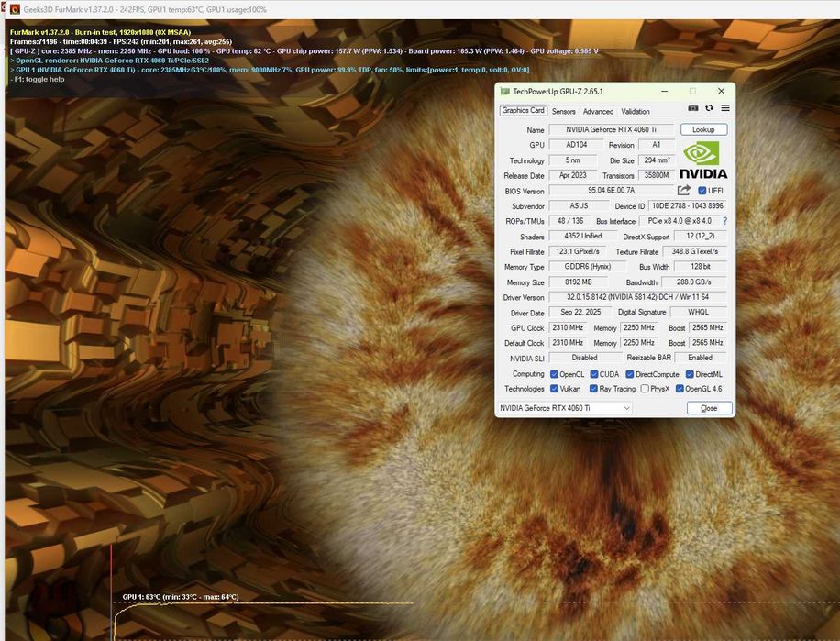Click the Memory Size value 8192 MB
This screenshot has width=840, height=641.
click(579, 282)
